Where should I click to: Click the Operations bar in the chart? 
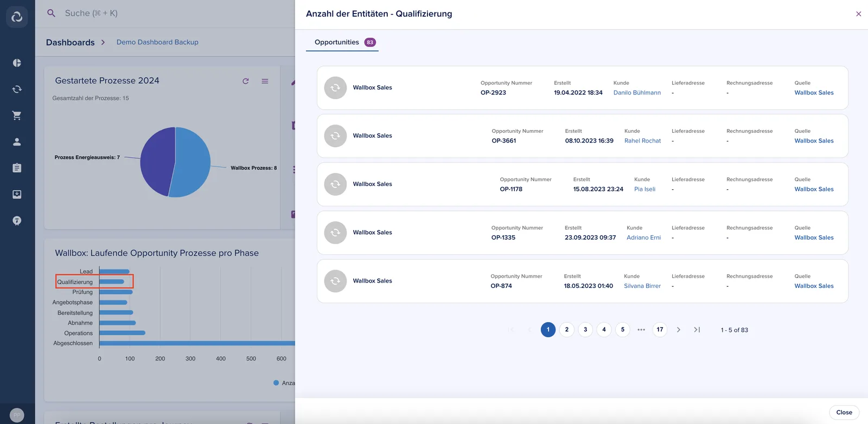pos(122,333)
